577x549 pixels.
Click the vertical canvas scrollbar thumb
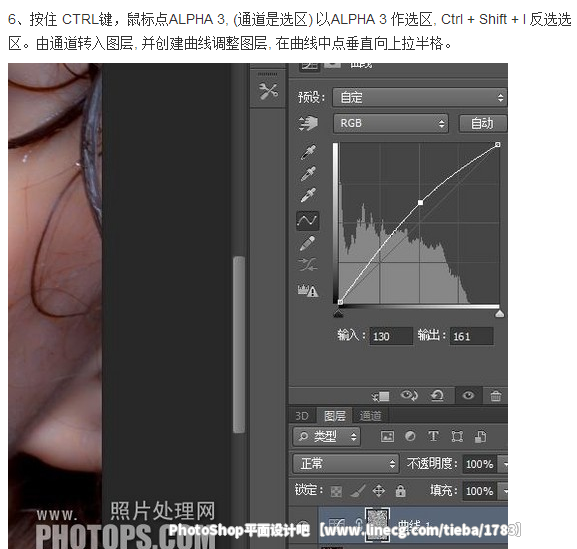point(239,344)
